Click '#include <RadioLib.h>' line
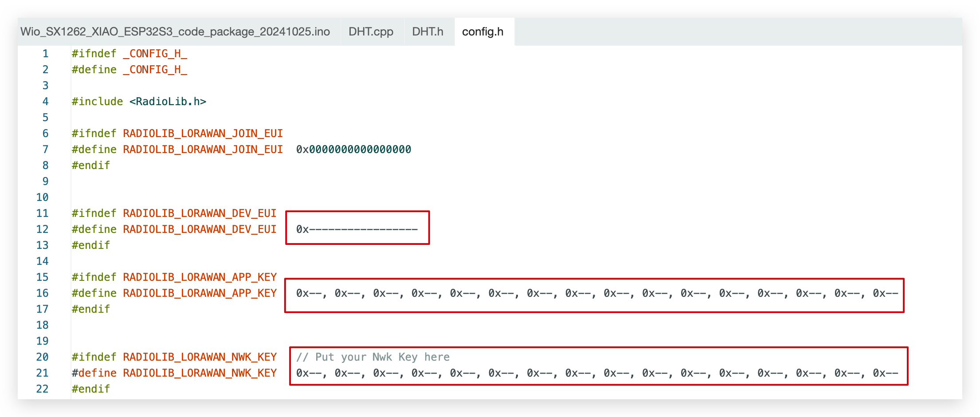Image resolution: width=980 pixels, height=417 pixels. tap(139, 102)
